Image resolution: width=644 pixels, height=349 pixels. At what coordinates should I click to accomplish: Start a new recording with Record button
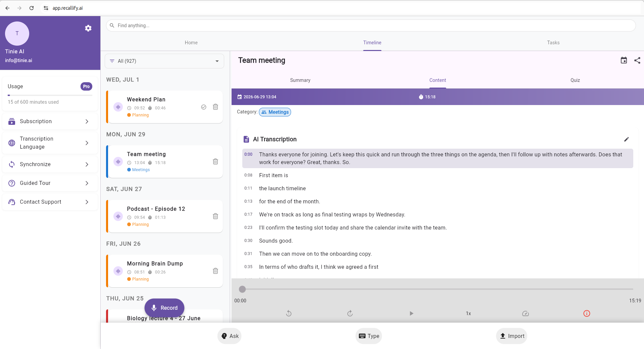click(x=164, y=308)
